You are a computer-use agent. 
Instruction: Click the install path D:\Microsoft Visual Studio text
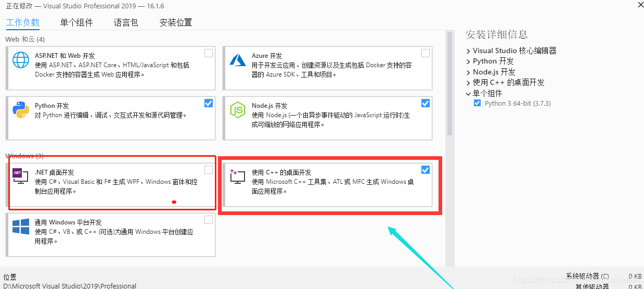click(x=70, y=286)
